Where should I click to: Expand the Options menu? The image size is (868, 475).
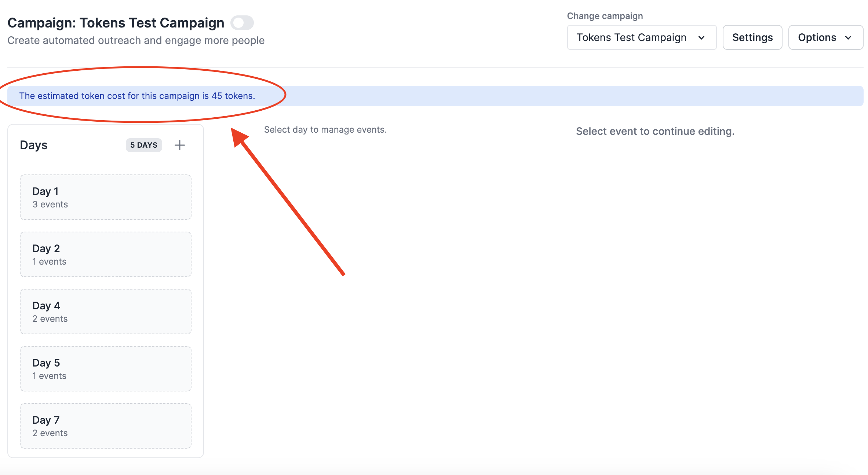click(825, 37)
